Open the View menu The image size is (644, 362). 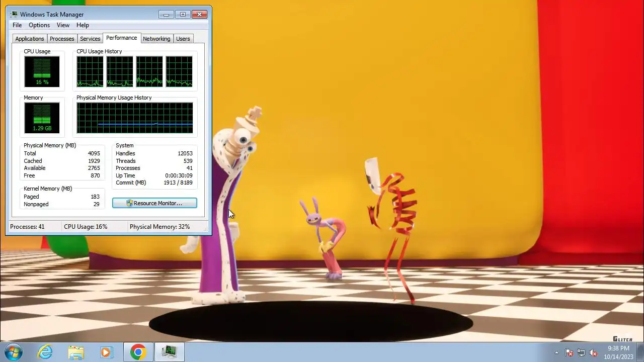[x=63, y=25]
